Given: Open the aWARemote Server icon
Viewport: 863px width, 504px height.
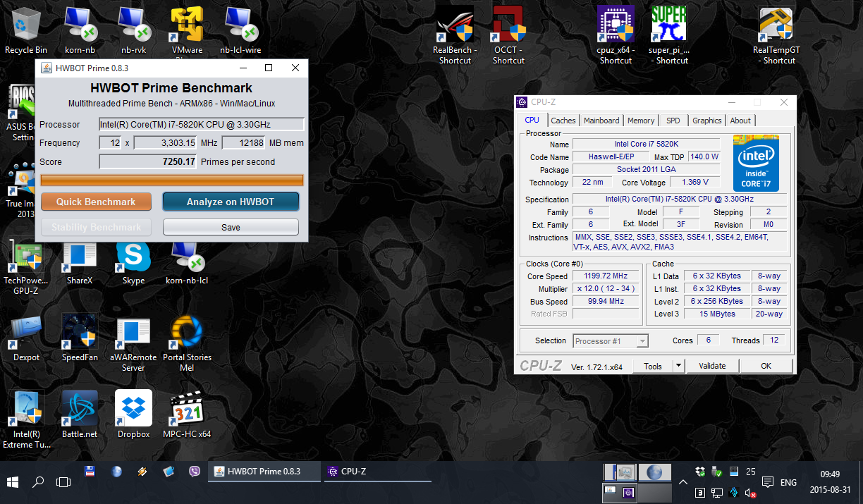Looking at the screenshot, I should [x=133, y=343].
